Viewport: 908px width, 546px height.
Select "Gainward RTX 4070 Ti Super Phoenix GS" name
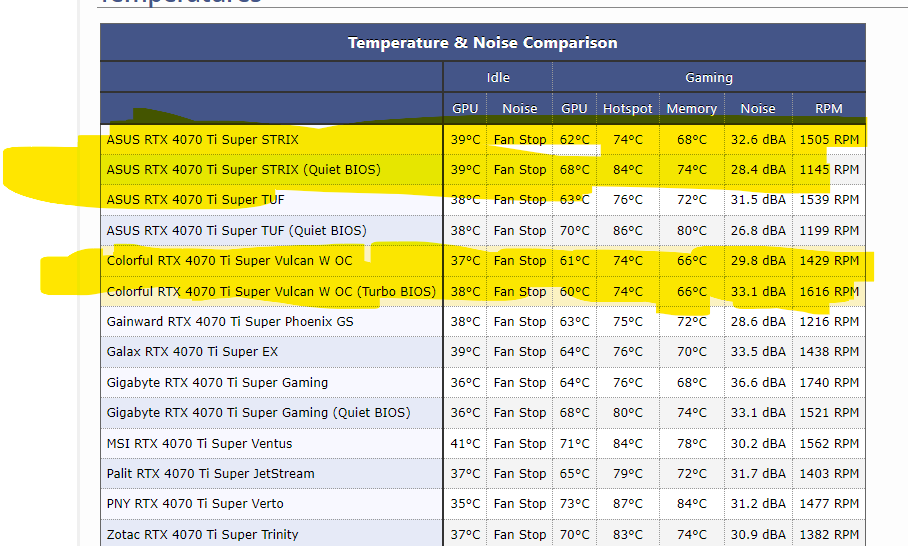[230, 321]
